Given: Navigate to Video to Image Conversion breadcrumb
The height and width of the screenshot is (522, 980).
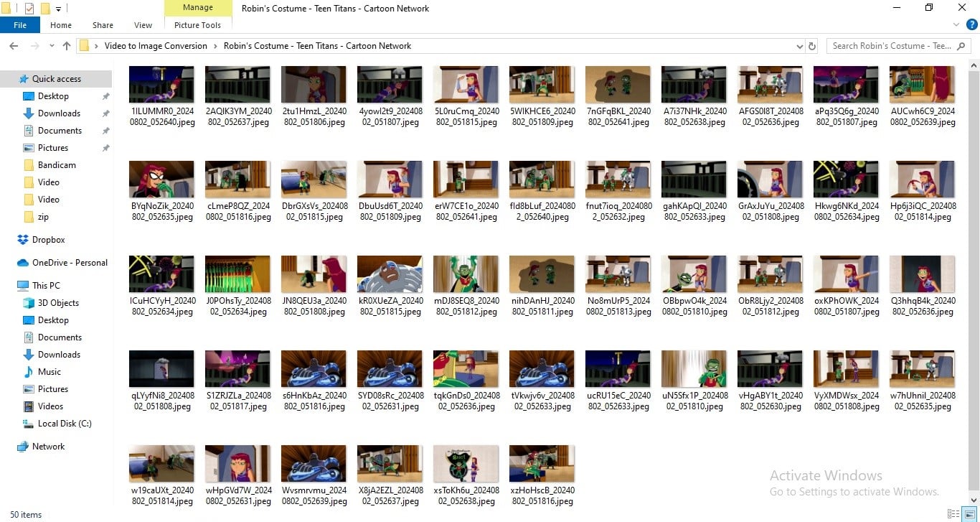Looking at the screenshot, I should tap(156, 46).
